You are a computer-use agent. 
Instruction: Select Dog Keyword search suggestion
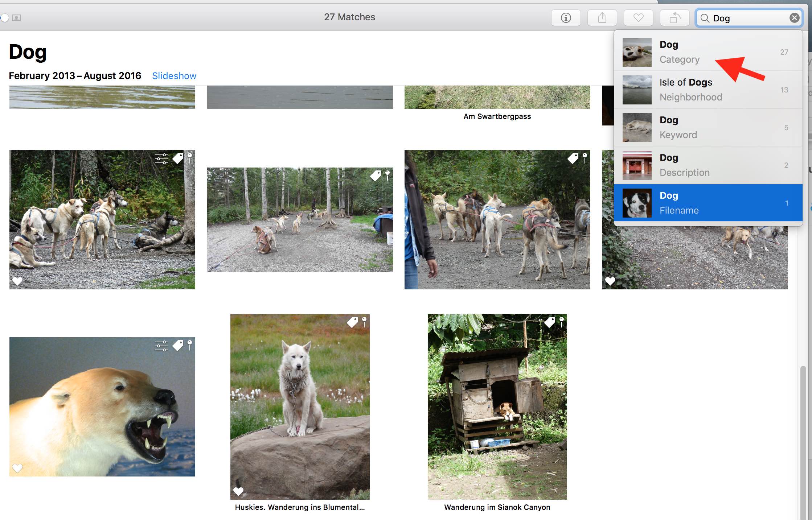tap(708, 127)
